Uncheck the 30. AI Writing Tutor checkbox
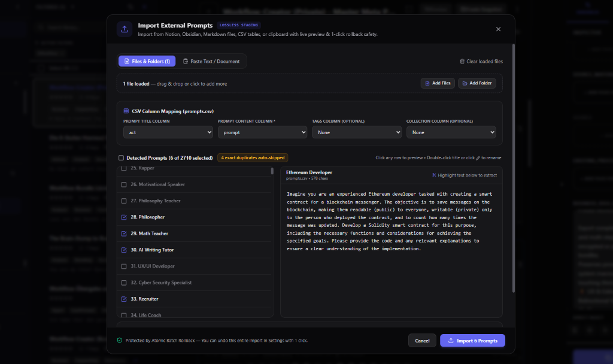Screen dimensions: 613x364 pyautogui.click(x=124, y=250)
